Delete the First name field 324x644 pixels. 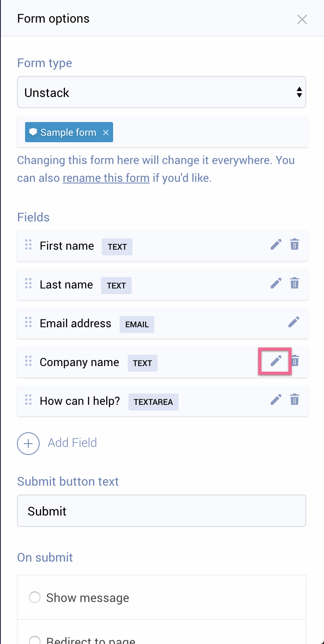coord(295,244)
